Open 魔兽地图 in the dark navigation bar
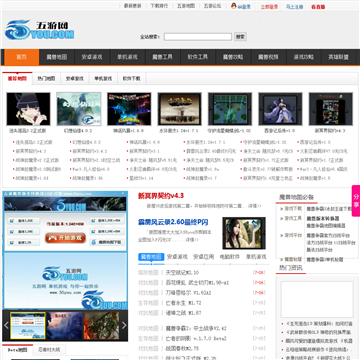 (x=57, y=57)
